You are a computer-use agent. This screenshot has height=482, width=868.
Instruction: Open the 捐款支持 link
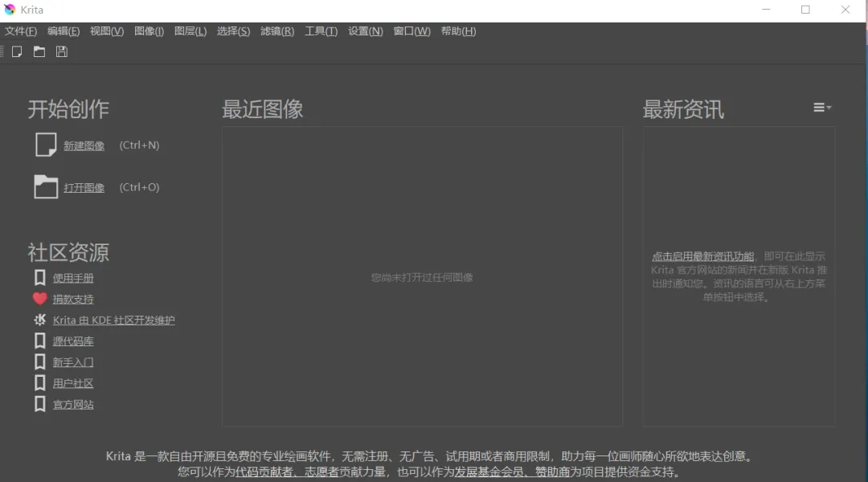(x=73, y=299)
